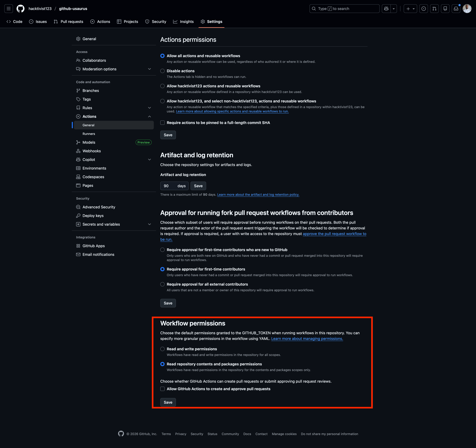
Task: Open artifact and log retention policy link
Action: point(258,195)
